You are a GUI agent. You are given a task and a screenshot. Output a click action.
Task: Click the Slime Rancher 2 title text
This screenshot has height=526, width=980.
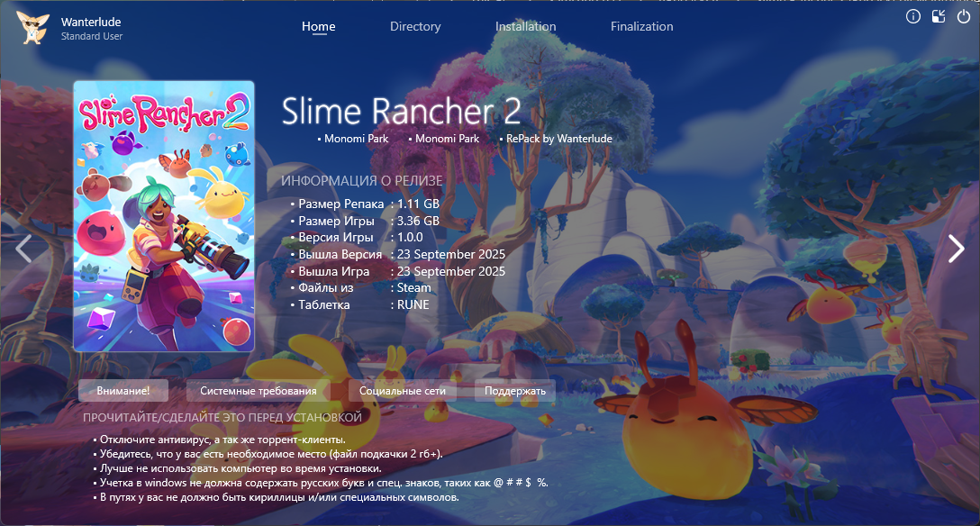(401, 111)
